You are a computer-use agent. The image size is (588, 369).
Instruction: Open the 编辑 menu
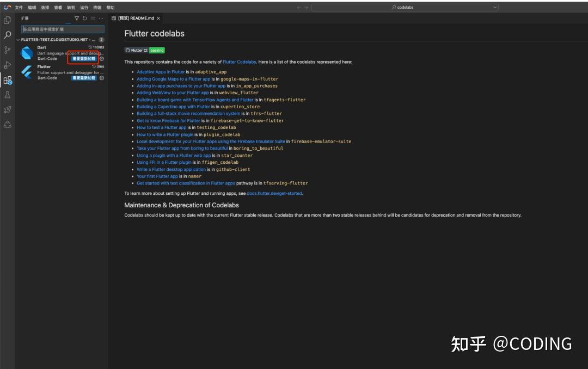32,8
